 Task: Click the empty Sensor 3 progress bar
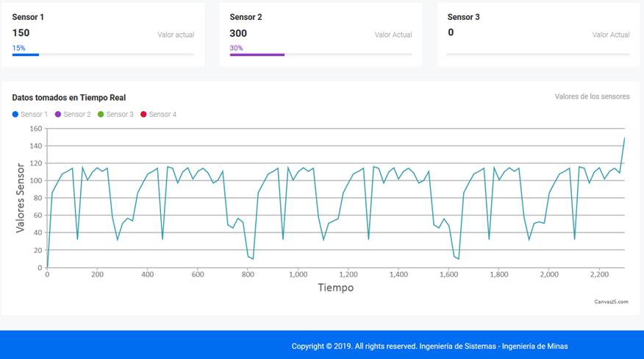tap(538, 54)
